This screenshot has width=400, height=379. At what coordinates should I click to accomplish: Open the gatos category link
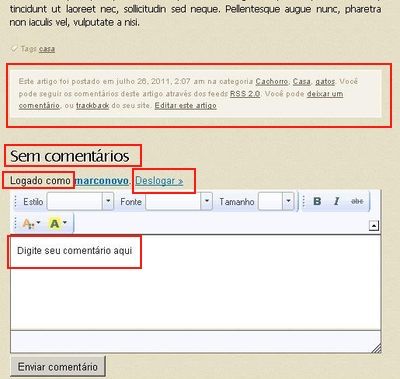click(325, 81)
